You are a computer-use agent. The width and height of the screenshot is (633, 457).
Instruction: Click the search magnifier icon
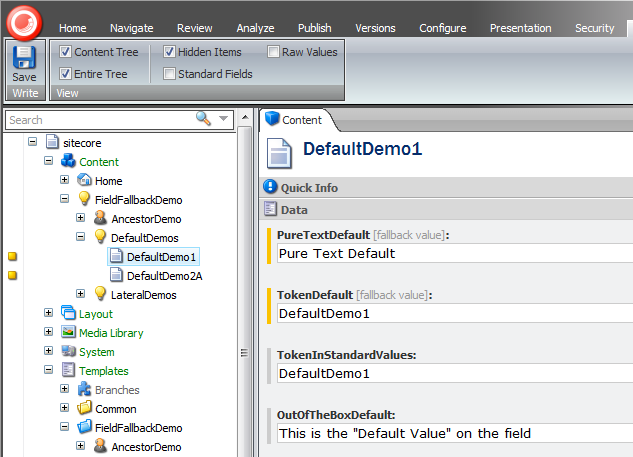coord(203,119)
